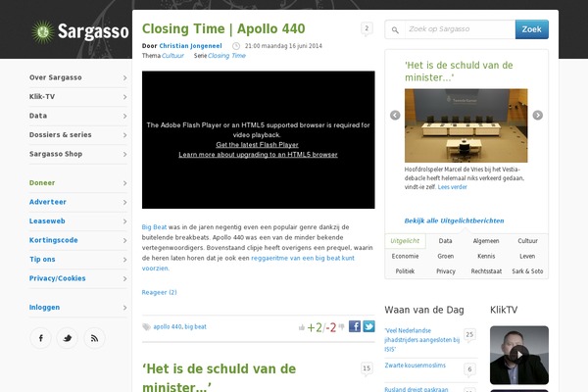Open comment bubble showing 6
Viewport: 588px width, 392px height.
click(x=469, y=369)
